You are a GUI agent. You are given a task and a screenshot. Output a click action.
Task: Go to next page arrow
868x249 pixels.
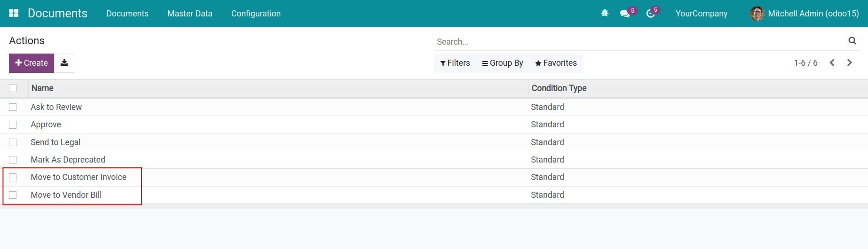click(x=849, y=63)
